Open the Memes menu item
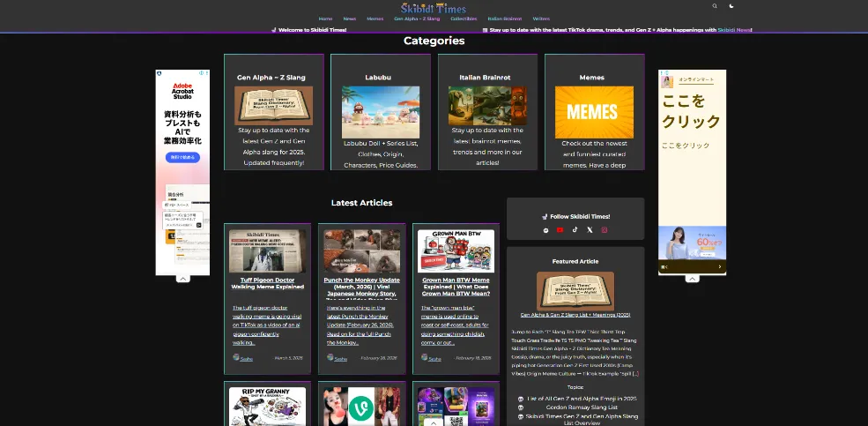The height and width of the screenshot is (426, 868). 375,19
